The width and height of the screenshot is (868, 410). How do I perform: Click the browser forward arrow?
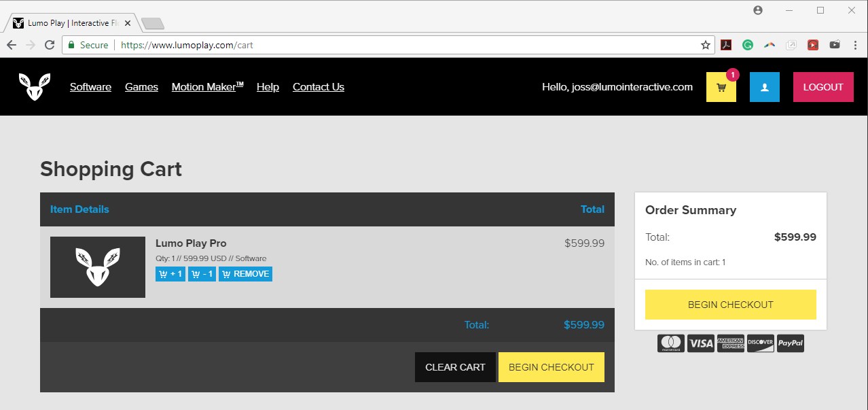[31, 45]
